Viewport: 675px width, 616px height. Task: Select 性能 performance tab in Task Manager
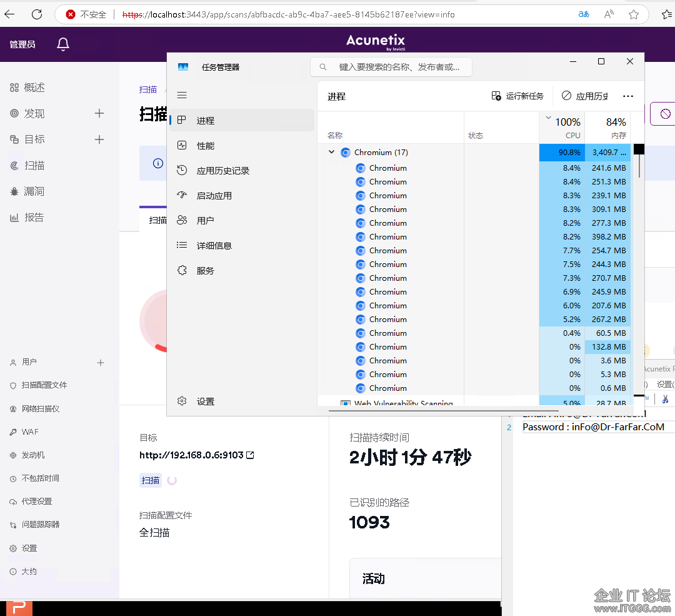point(242,146)
